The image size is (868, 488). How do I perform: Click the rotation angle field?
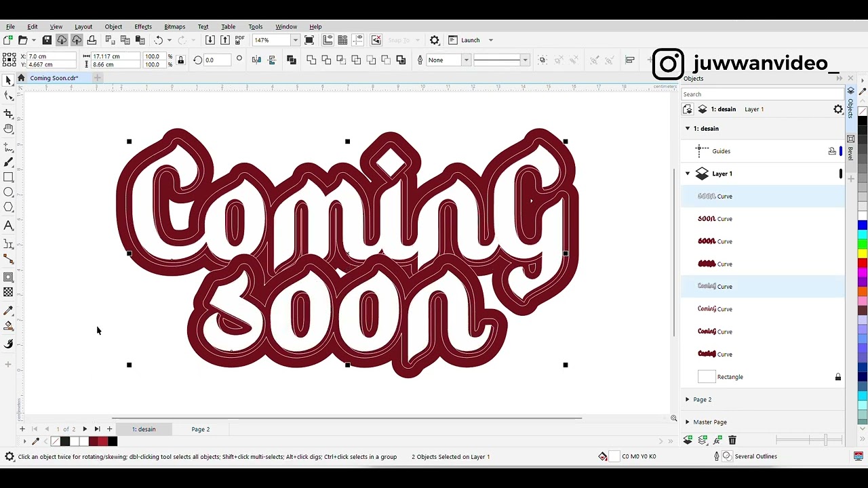pyautogui.click(x=217, y=60)
